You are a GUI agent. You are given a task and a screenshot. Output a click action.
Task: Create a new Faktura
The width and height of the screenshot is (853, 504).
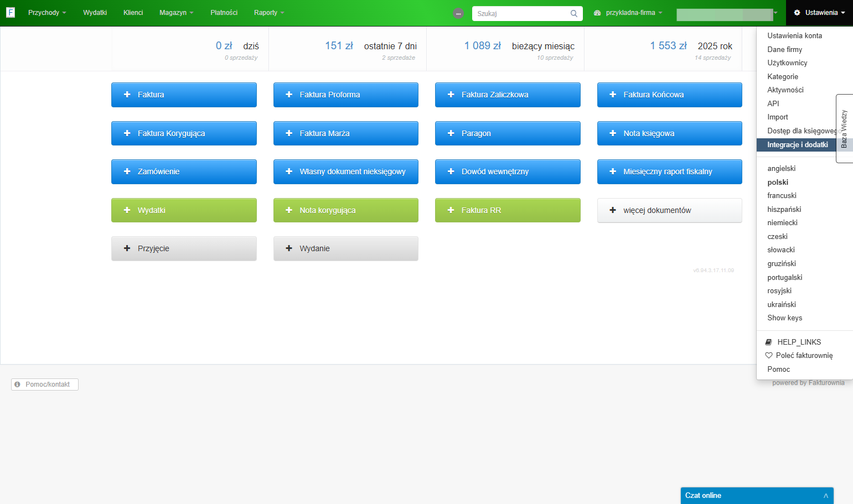click(184, 95)
